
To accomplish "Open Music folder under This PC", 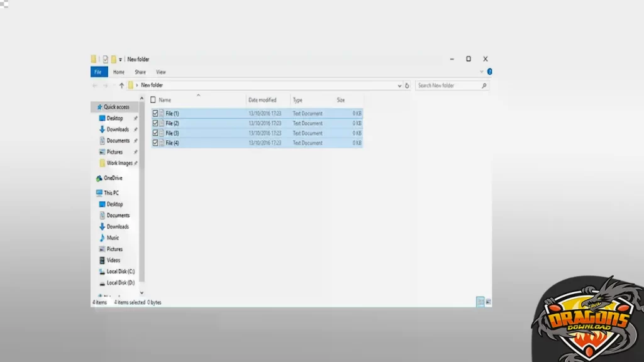I will (x=113, y=238).
